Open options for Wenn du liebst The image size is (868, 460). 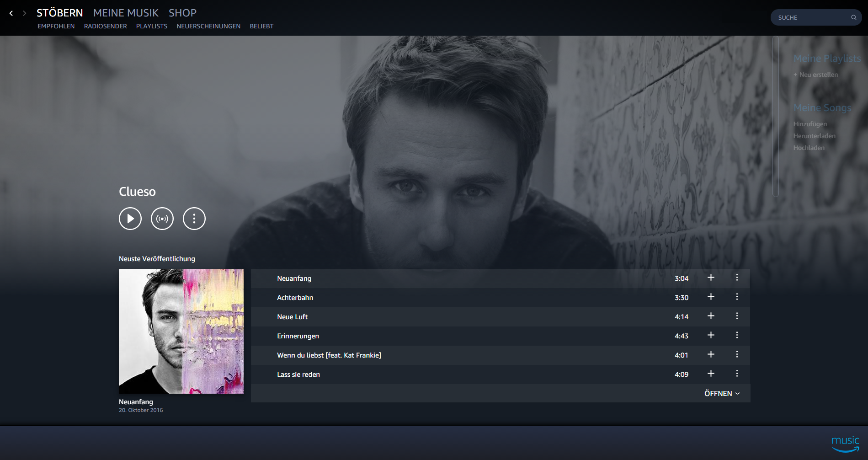pos(737,354)
